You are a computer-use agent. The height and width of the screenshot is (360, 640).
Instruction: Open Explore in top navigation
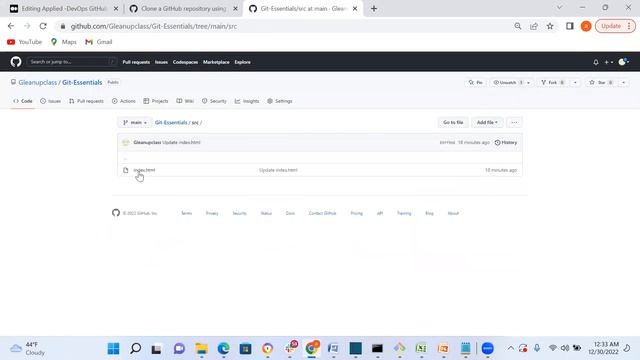[242, 62]
